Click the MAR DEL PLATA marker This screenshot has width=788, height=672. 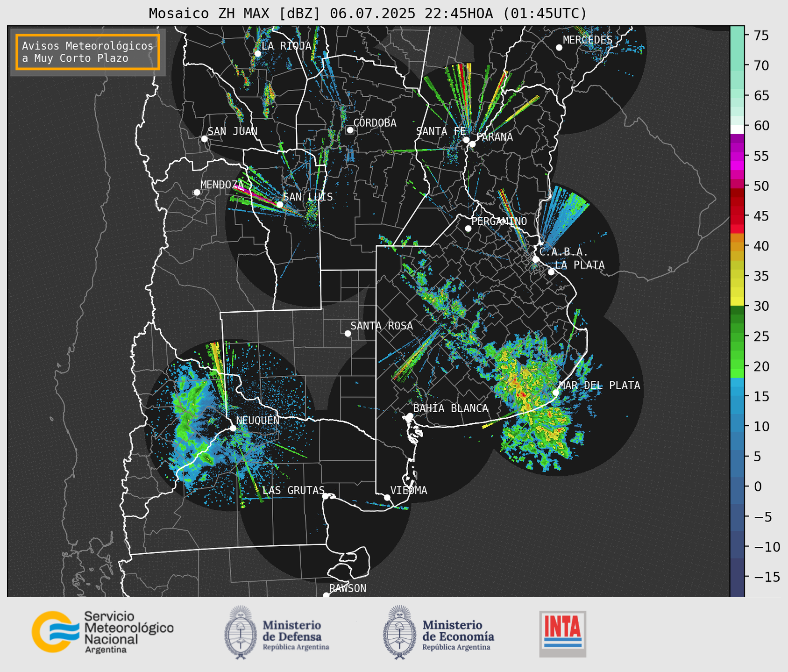coord(556,392)
